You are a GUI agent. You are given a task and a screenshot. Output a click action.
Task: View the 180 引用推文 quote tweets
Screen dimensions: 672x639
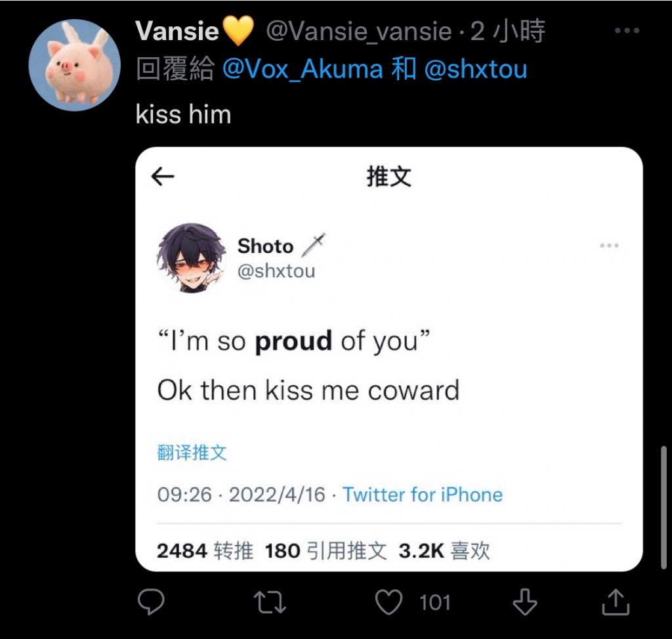coord(325,550)
